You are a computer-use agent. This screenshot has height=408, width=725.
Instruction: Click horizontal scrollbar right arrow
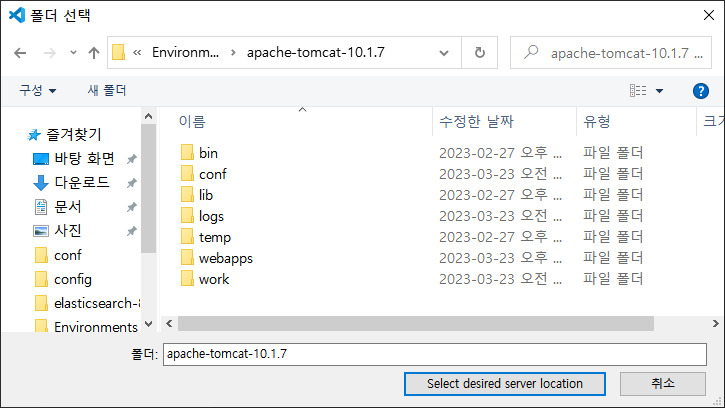click(x=715, y=324)
